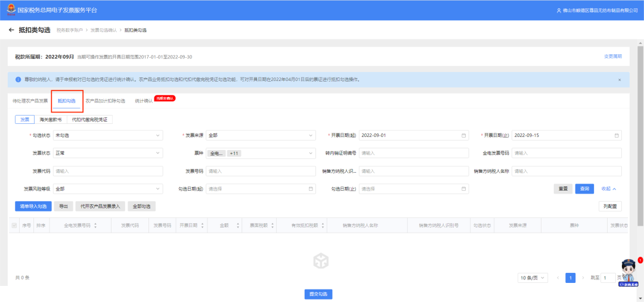Viewport: 644px width, 302px height.
Task: Click the 代开农产品发票录入 button
Action: click(x=100, y=206)
